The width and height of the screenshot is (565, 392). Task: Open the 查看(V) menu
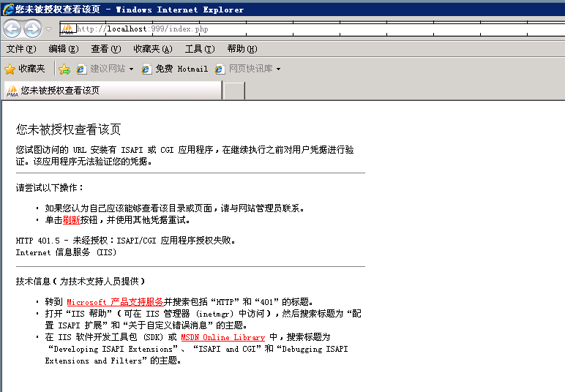[106, 48]
